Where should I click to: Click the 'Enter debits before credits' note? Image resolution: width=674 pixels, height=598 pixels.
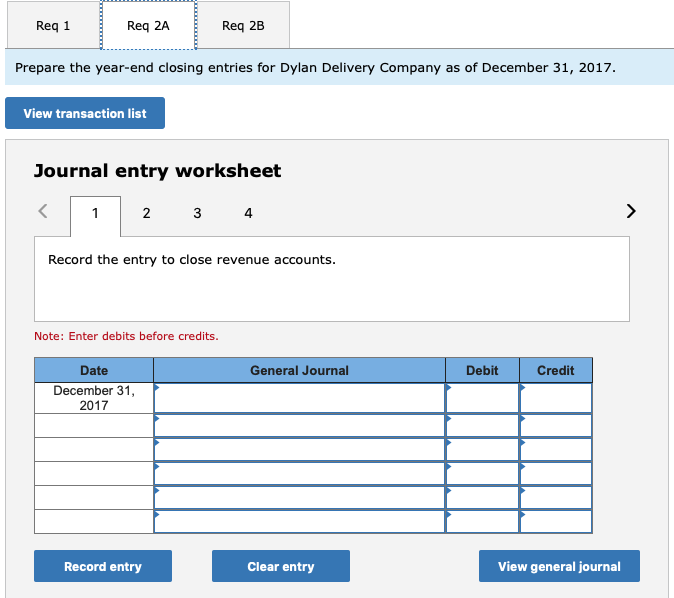coord(126,336)
